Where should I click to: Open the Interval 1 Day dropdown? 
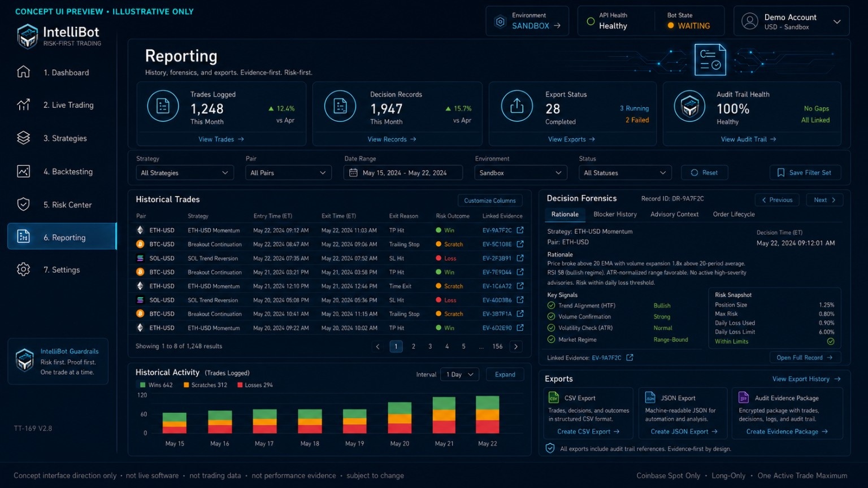click(460, 374)
